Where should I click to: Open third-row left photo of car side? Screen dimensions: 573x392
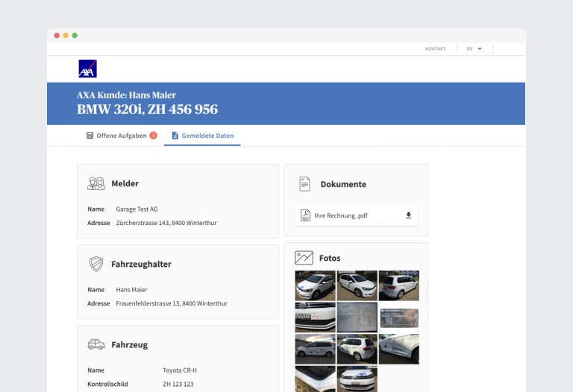click(315, 349)
